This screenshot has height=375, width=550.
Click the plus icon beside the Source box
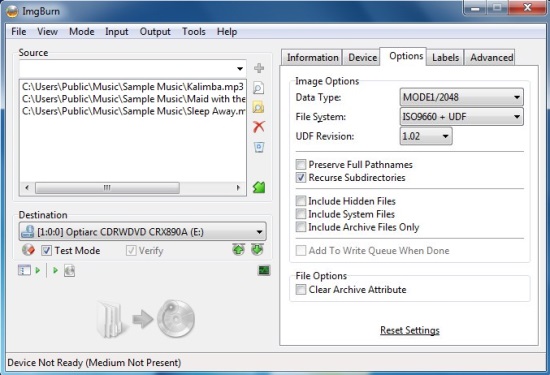259,68
